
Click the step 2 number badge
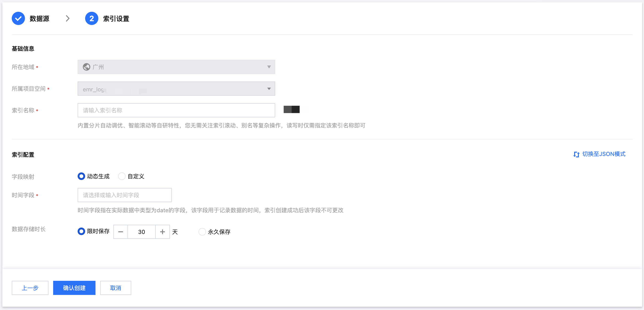pos(91,19)
